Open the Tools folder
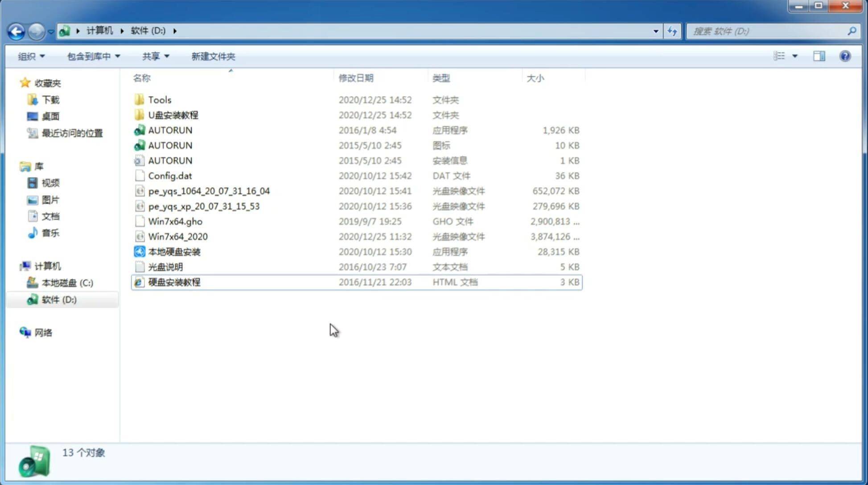Image resolution: width=868 pixels, height=485 pixels. [159, 99]
